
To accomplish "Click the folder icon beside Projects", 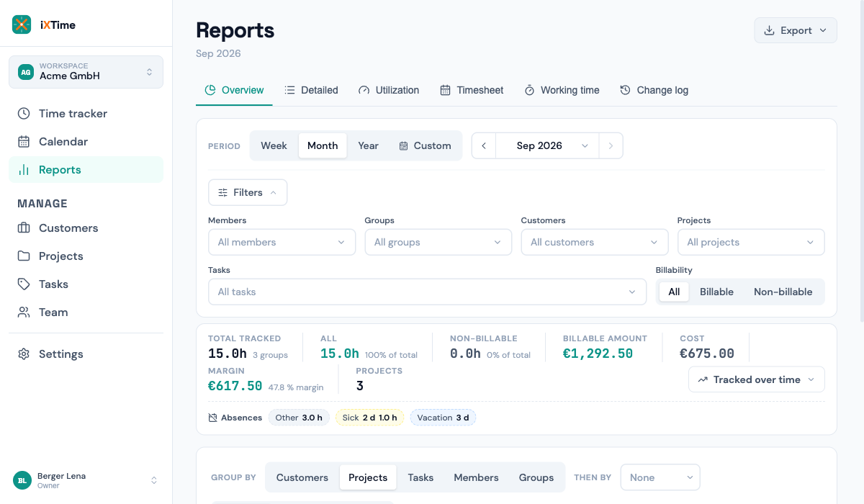I will 24,256.
